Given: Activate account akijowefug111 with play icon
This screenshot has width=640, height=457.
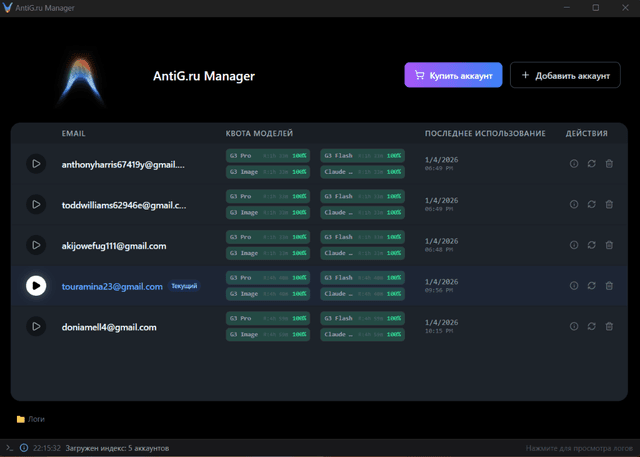Looking at the screenshot, I should pyautogui.click(x=36, y=245).
